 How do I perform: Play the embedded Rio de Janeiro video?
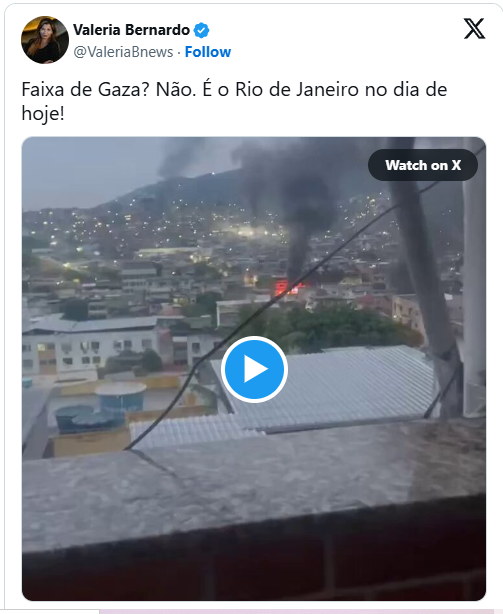pyautogui.click(x=254, y=369)
